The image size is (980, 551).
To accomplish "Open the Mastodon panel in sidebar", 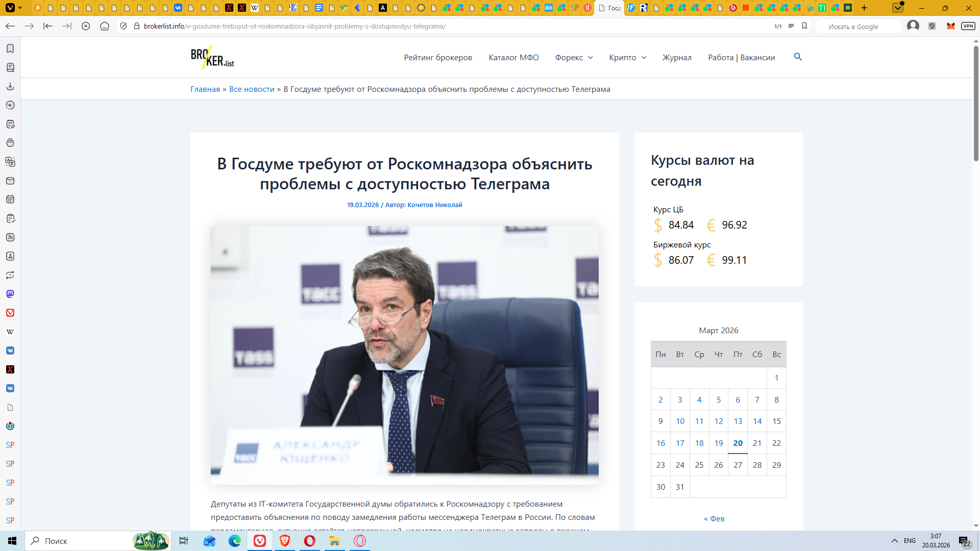I will [10, 294].
